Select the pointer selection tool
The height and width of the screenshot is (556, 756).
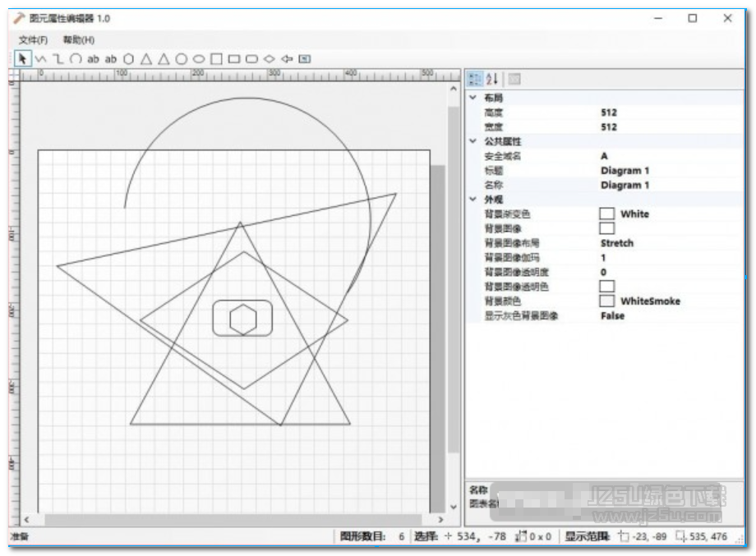point(22,59)
